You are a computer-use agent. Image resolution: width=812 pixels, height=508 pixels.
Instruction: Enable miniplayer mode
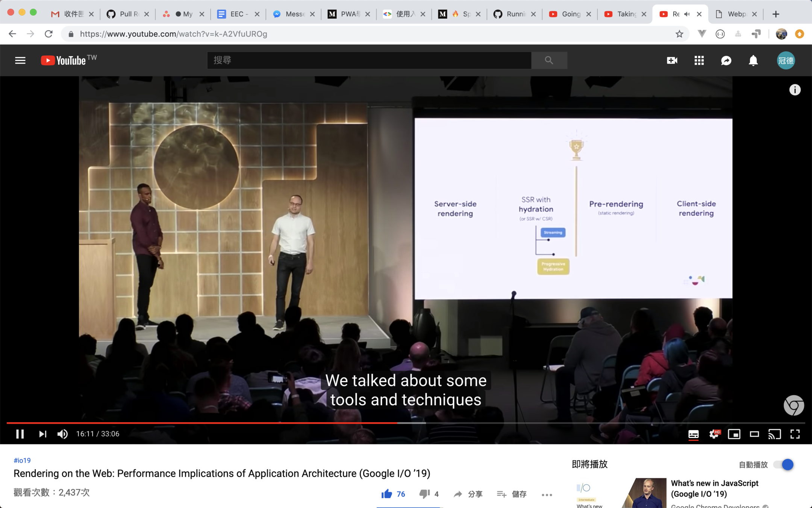tap(734, 434)
